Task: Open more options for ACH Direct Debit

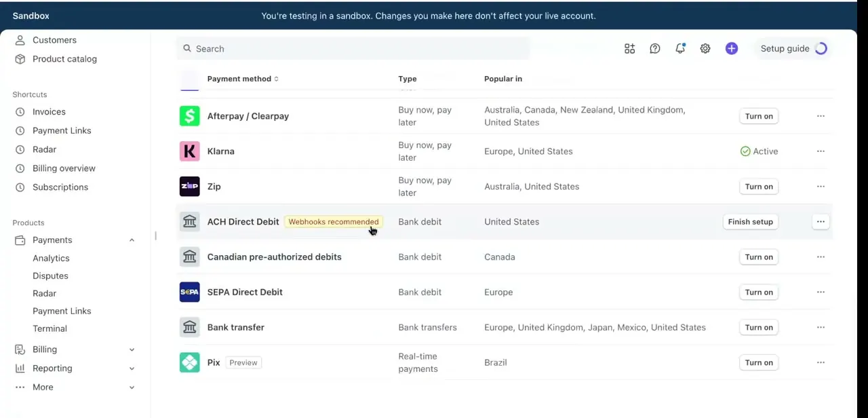Action: coord(821,222)
